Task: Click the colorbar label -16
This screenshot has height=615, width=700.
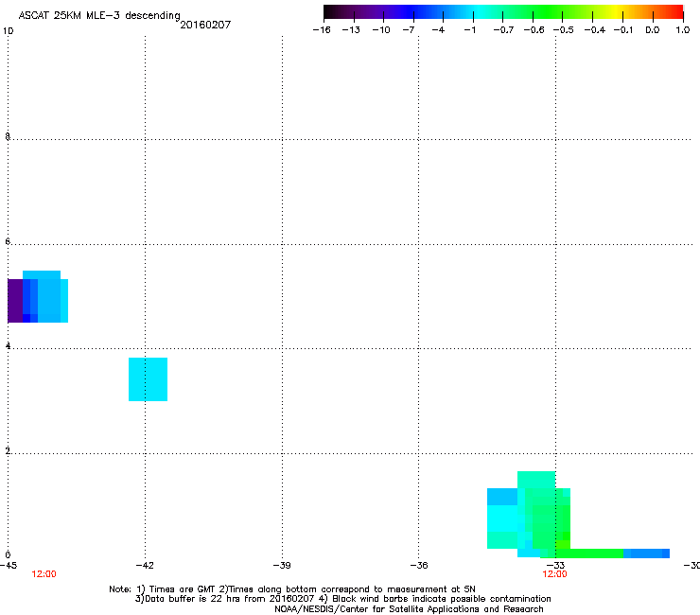Action: pyautogui.click(x=322, y=30)
